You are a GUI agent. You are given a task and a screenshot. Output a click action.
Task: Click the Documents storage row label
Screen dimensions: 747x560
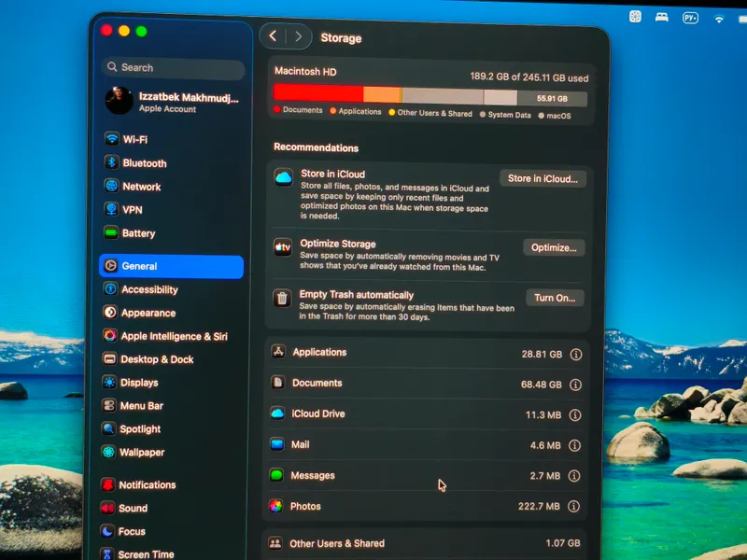317,383
